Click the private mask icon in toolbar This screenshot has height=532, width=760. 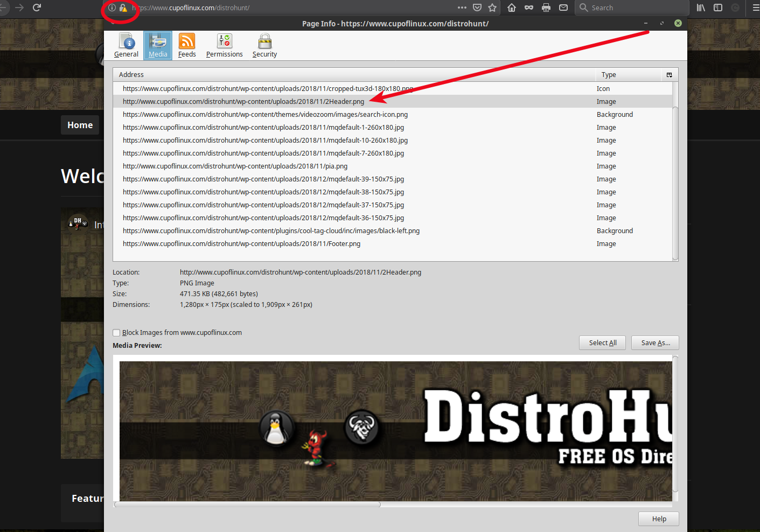[x=529, y=8]
